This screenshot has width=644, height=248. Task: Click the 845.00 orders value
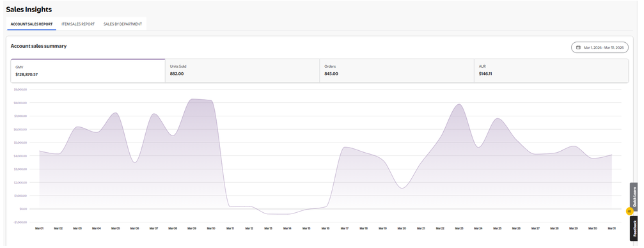tap(331, 74)
